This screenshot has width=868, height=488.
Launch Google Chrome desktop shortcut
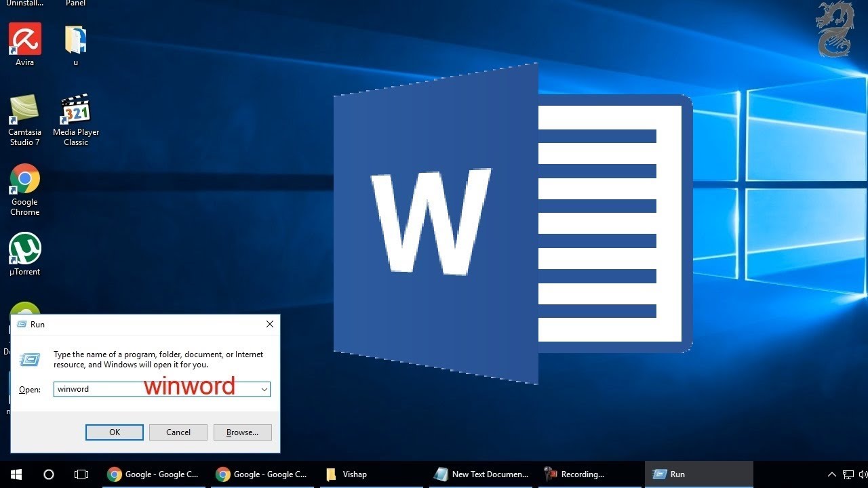[25, 190]
